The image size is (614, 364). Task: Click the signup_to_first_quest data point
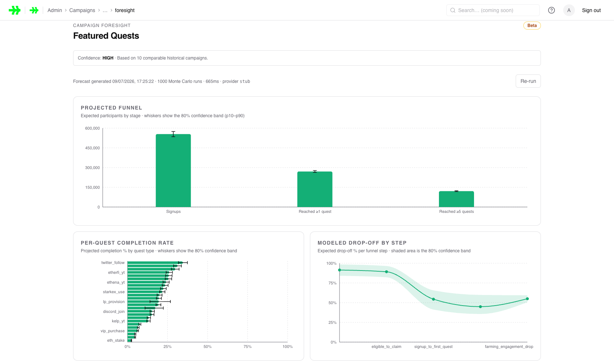point(433,299)
